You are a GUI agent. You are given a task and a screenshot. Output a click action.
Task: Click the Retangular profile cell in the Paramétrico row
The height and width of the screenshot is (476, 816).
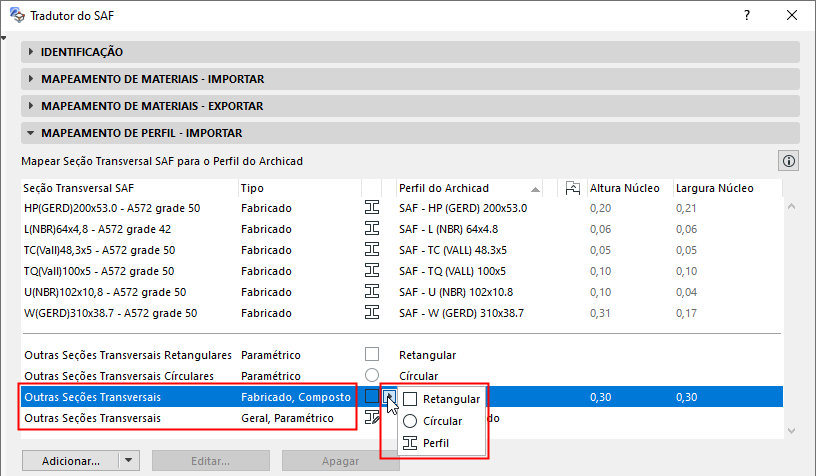point(427,355)
